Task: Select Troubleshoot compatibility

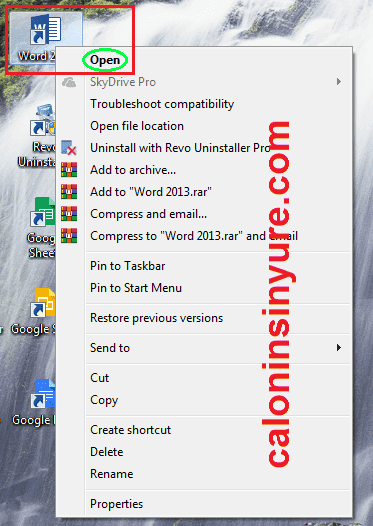Action: [x=204, y=104]
